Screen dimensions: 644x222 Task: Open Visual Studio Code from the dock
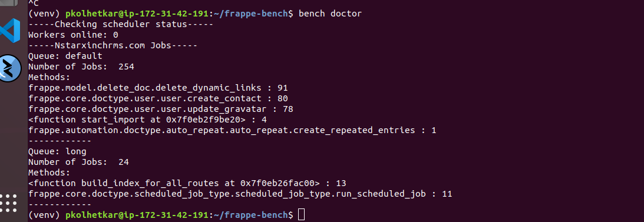(9, 31)
